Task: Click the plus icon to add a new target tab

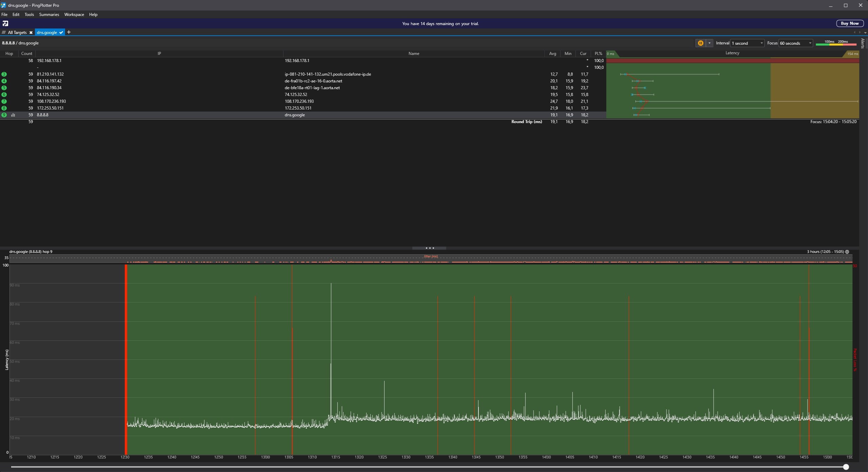Action: coord(69,32)
